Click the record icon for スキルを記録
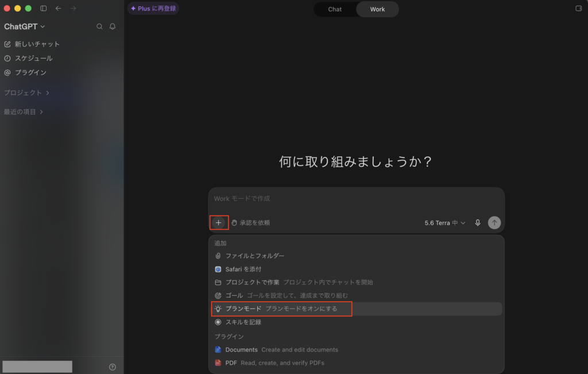The height and width of the screenshot is (374, 588). pyautogui.click(x=218, y=322)
